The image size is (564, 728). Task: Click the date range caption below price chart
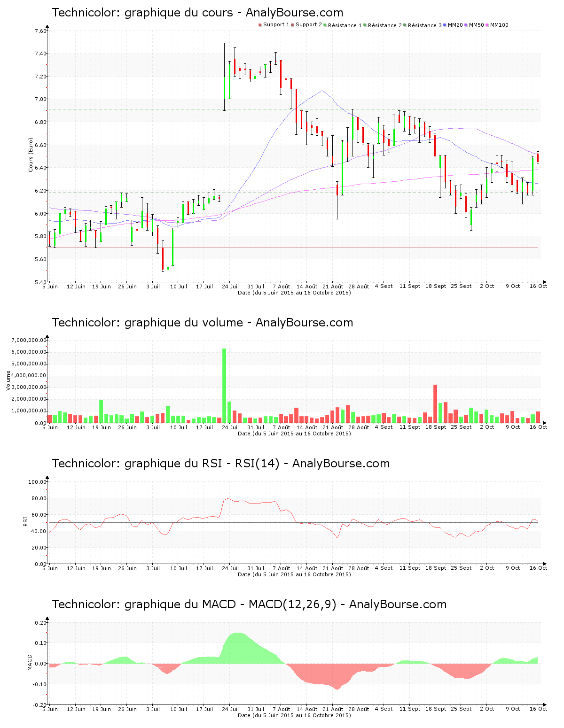(x=294, y=293)
